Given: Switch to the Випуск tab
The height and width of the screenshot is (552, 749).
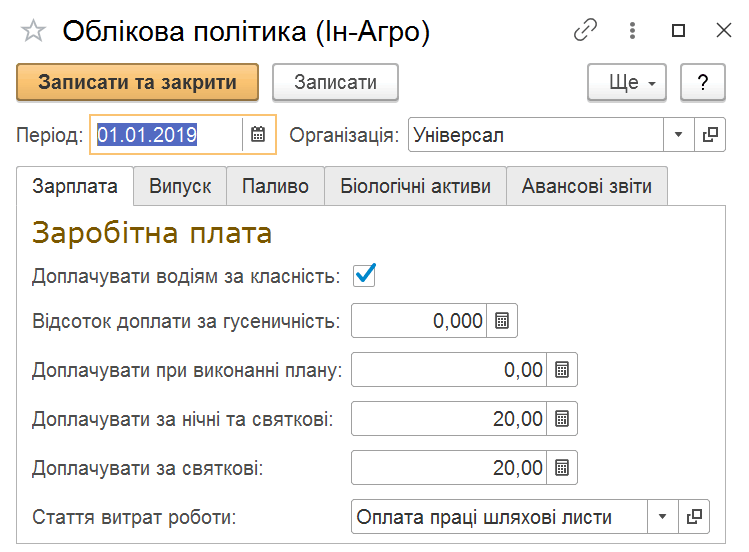Looking at the screenshot, I should point(180,186).
